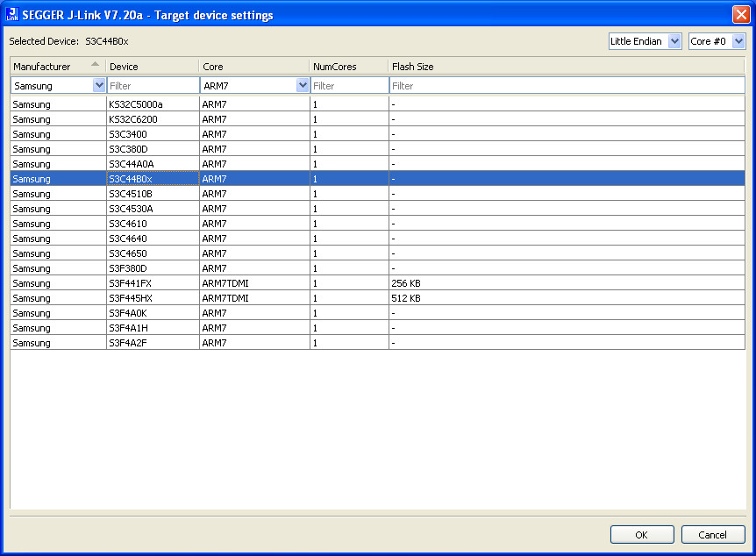This screenshot has width=756, height=556.
Task: Select the S3F4A0K device row
Action: (x=377, y=313)
